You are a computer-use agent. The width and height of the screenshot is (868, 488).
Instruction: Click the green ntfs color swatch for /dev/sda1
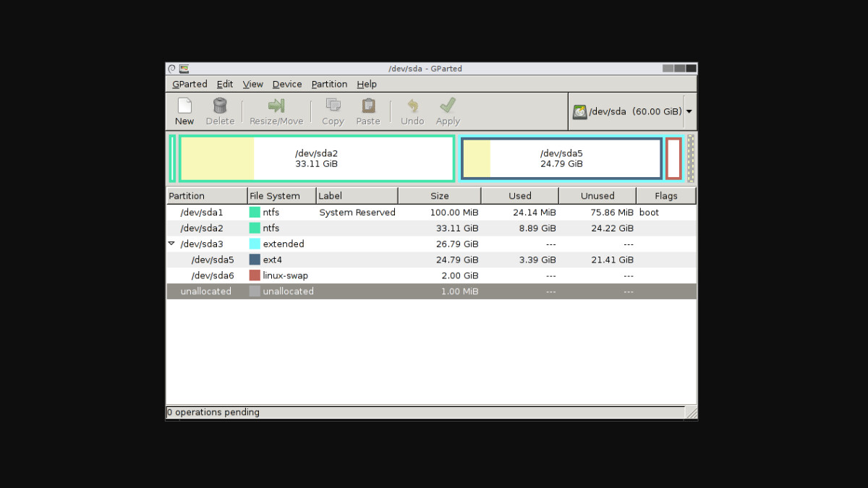(x=255, y=213)
